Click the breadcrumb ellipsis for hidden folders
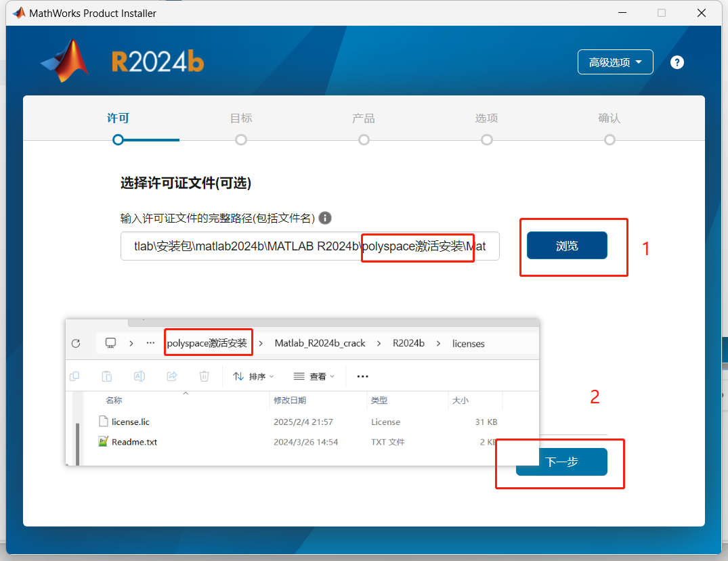 (150, 343)
